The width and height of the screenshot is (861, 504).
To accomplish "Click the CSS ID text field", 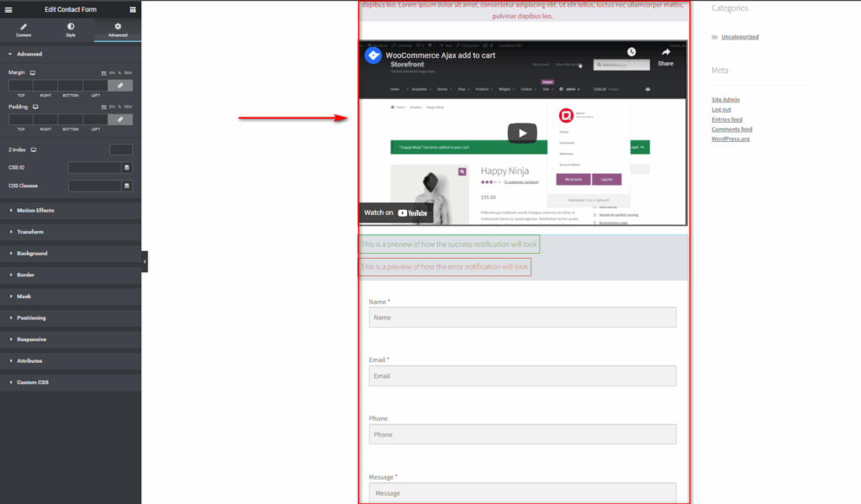I will [94, 168].
